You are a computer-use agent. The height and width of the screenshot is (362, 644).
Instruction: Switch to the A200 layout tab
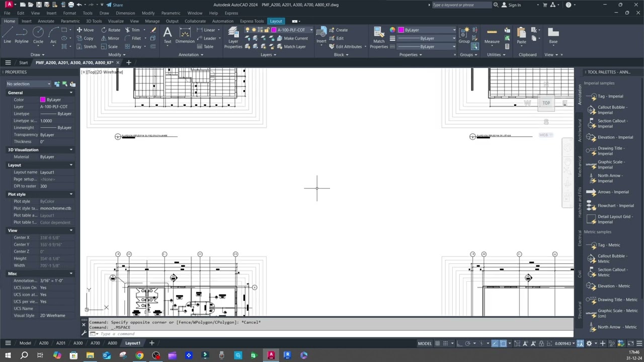44,343
